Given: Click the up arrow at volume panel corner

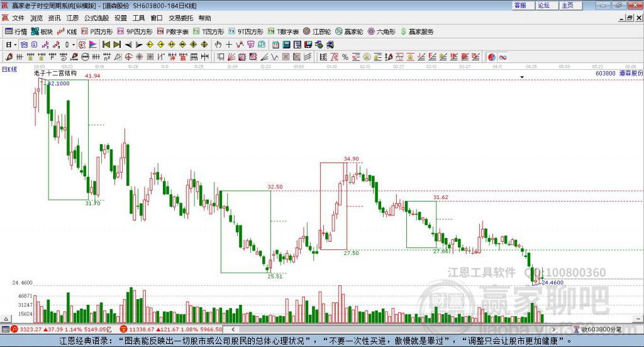Looking at the screenshot, I should point(6,319).
